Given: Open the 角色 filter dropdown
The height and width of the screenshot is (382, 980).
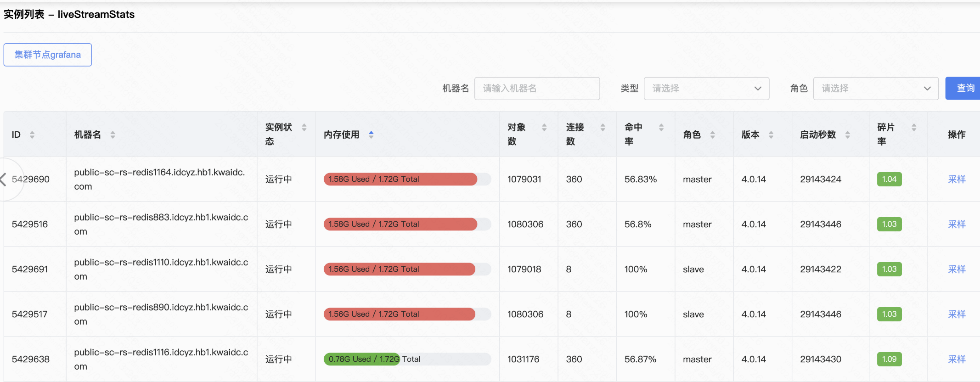Looking at the screenshot, I should pos(875,89).
